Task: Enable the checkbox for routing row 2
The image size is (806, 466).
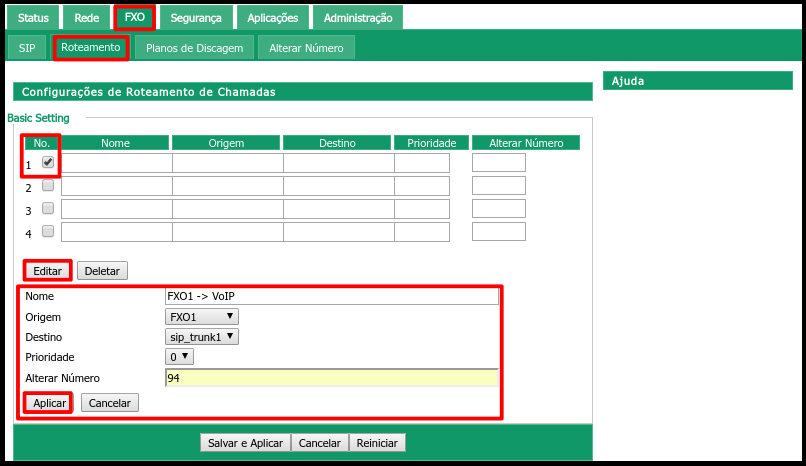Action: tap(48, 185)
